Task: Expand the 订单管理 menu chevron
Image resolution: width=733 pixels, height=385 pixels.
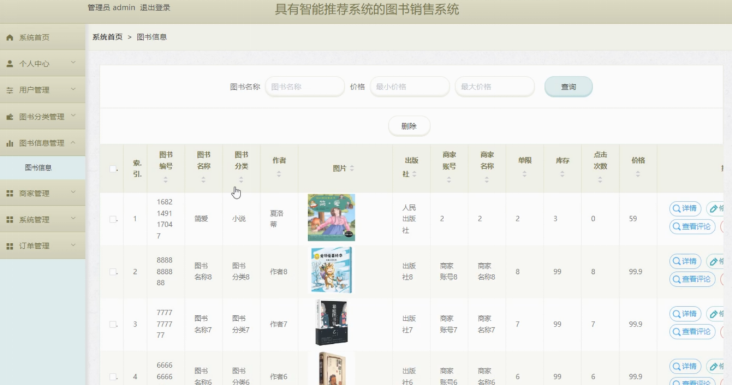Action: click(x=73, y=244)
